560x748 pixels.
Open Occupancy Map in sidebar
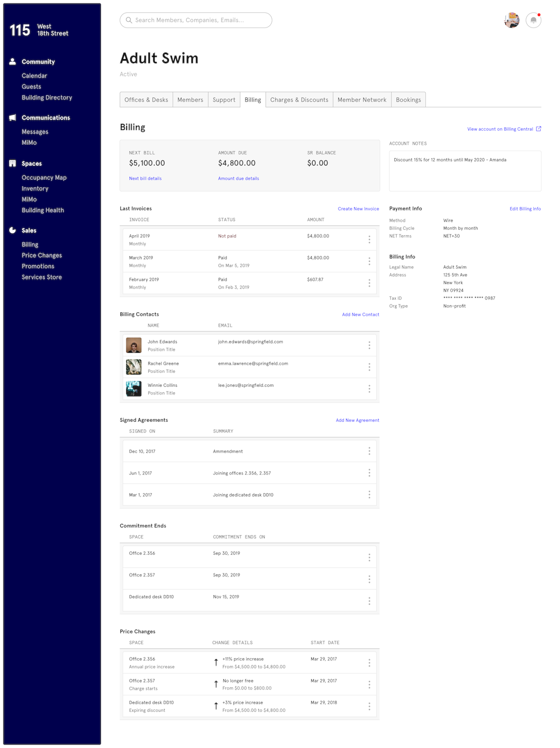pyautogui.click(x=44, y=177)
